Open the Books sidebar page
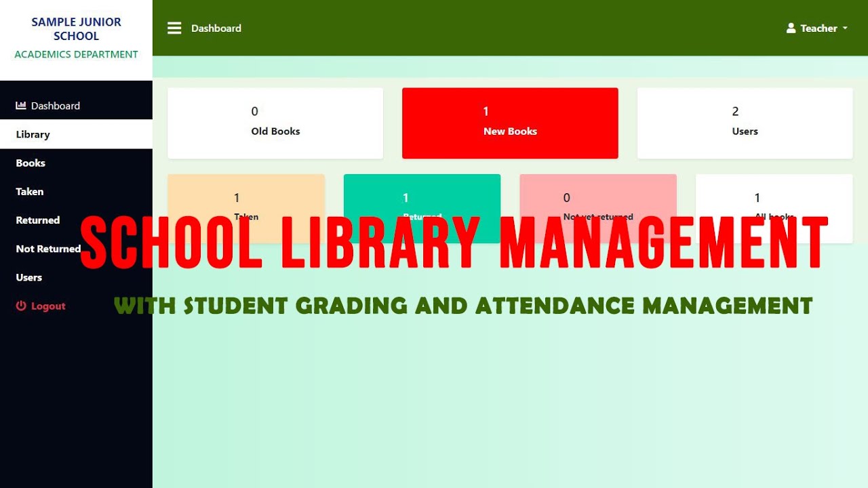The image size is (868, 488). click(76, 163)
